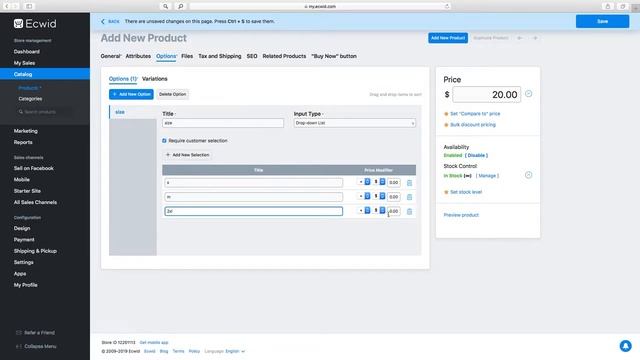Open price modifier type selector for 's' row

click(x=380, y=182)
